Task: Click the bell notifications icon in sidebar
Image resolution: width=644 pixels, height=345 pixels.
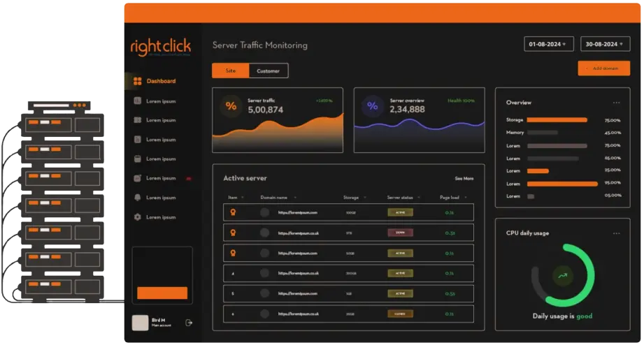Action: [x=138, y=198]
